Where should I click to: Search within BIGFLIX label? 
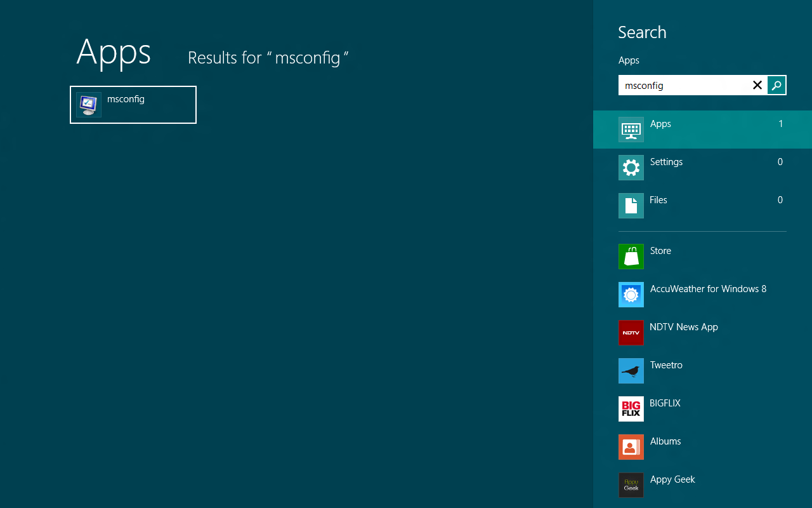point(665,403)
